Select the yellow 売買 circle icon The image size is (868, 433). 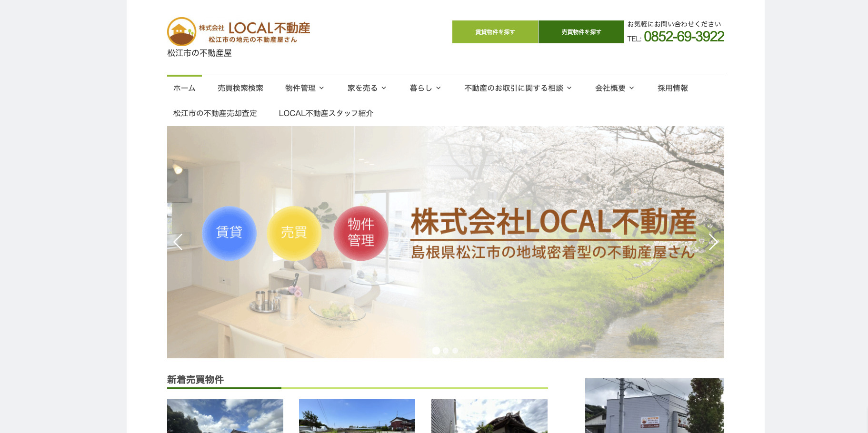pos(294,233)
